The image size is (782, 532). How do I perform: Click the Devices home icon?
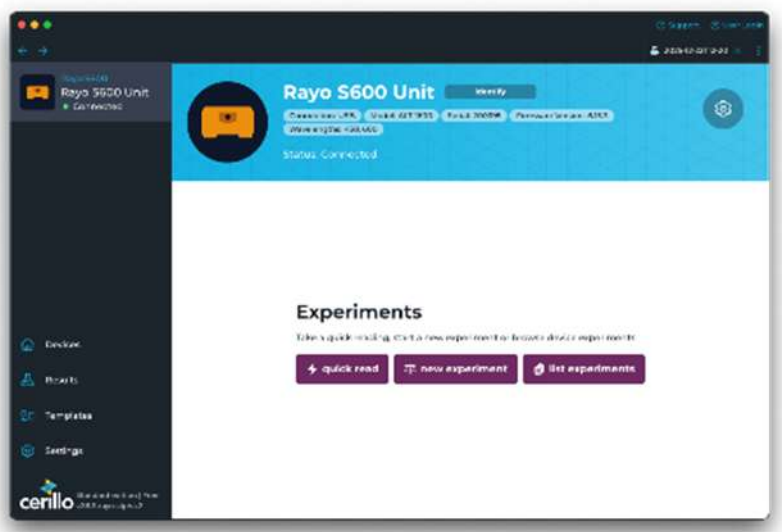[27, 345]
